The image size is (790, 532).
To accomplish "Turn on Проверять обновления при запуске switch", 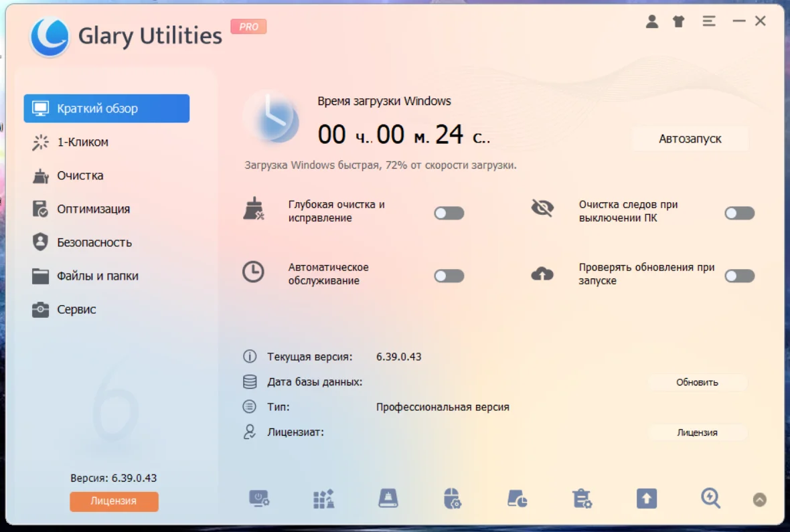I will click(739, 276).
